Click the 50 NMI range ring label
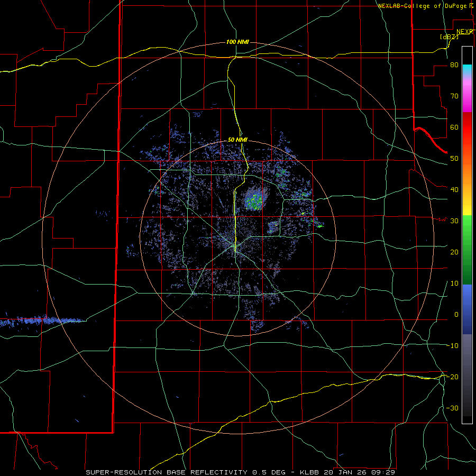Screen dimensions: 476x476 point(237,140)
